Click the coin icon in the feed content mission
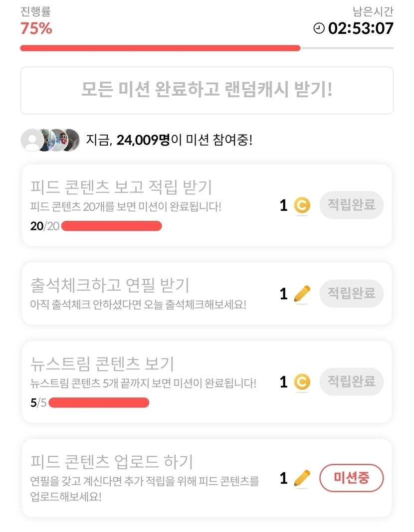414x532 pixels. point(302,205)
